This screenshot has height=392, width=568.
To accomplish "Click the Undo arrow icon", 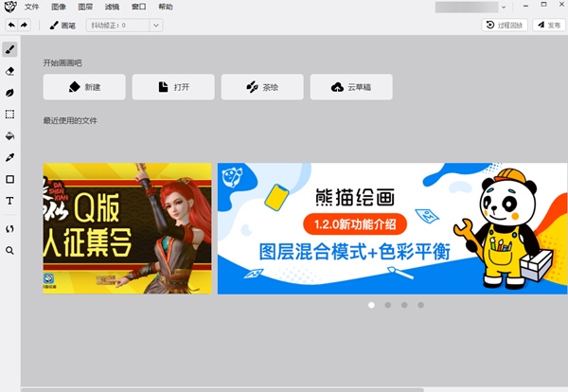I will [x=11, y=26].
